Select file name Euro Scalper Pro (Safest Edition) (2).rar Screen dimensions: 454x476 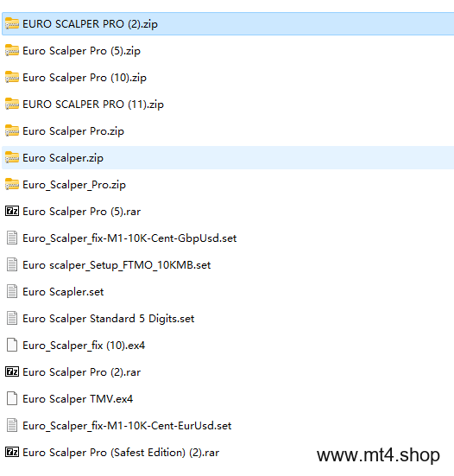click(x=121, y=453)
